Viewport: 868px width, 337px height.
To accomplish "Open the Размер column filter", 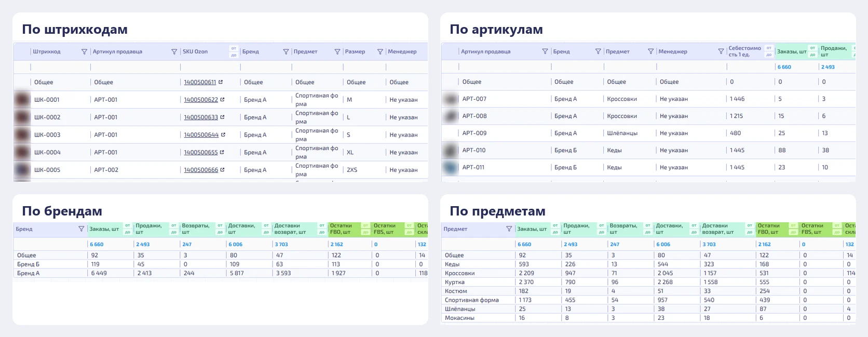I will (380, 52).
